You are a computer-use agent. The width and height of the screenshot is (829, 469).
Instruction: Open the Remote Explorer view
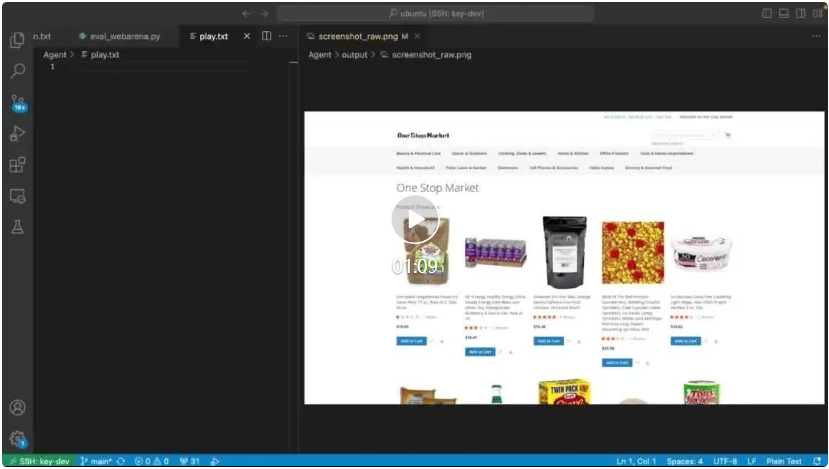[x=17, y=196]
